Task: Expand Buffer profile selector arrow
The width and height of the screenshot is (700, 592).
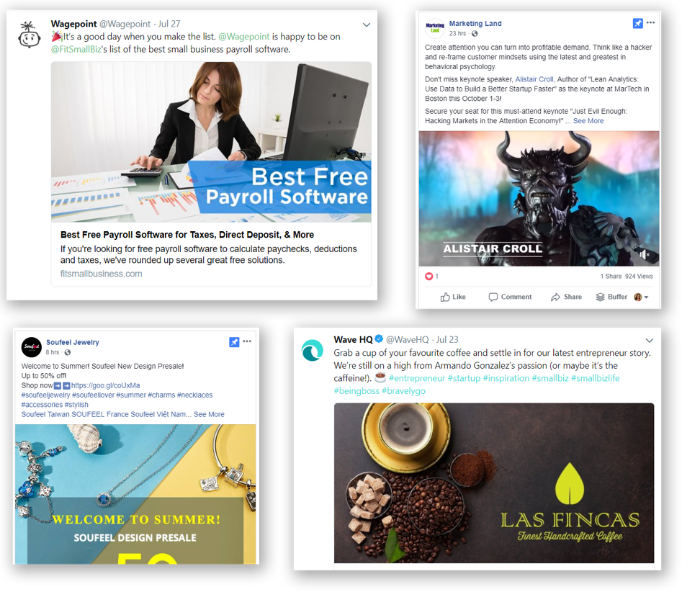Action: [x=647, y=297]
